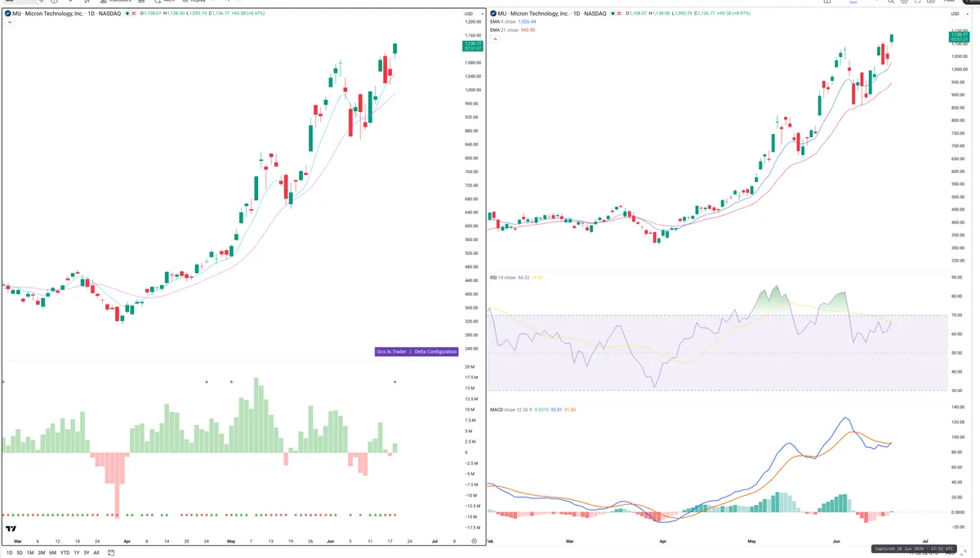
Task: Select the 6M time range button
Action: point(52,553)
